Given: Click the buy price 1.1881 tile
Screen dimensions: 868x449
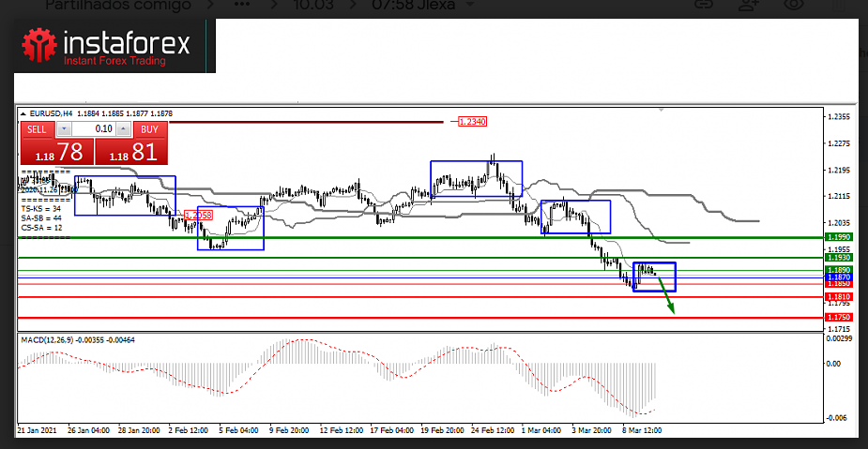Looking at the screenshot, I should coord(130,152).
